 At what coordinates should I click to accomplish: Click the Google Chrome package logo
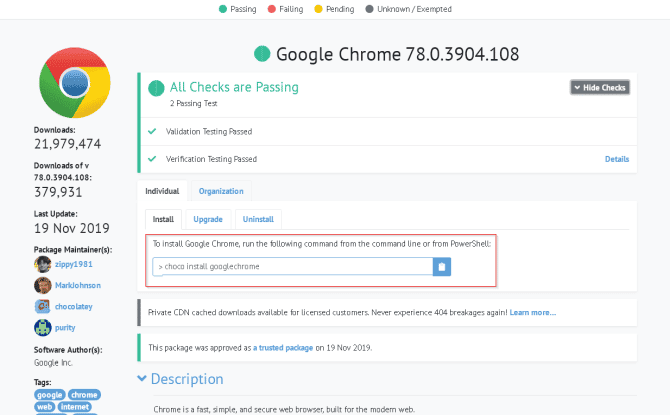point(75,82)
